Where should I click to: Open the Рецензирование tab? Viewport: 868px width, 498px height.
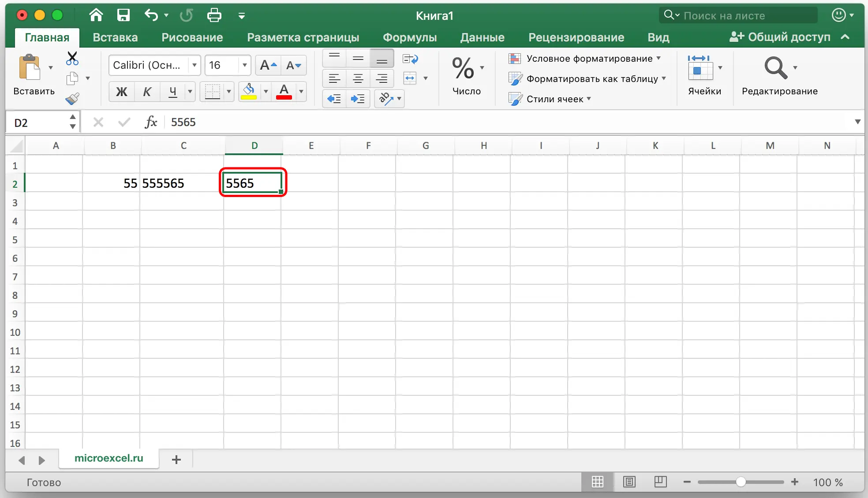(x=576, y=37)
